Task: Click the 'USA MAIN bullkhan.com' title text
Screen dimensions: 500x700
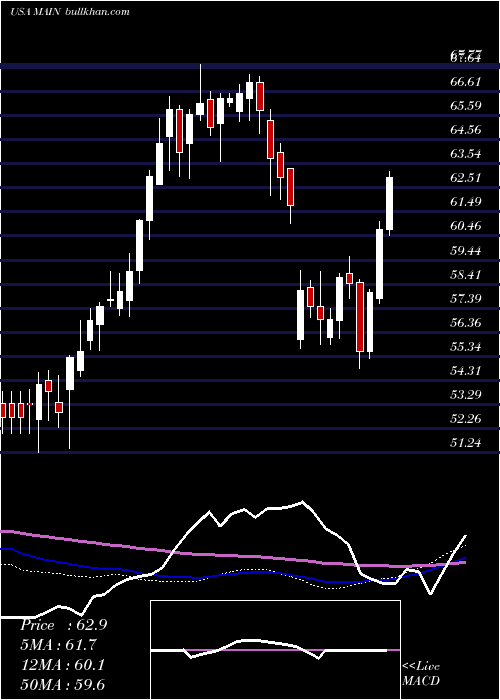Action: (x=70, y=11)
